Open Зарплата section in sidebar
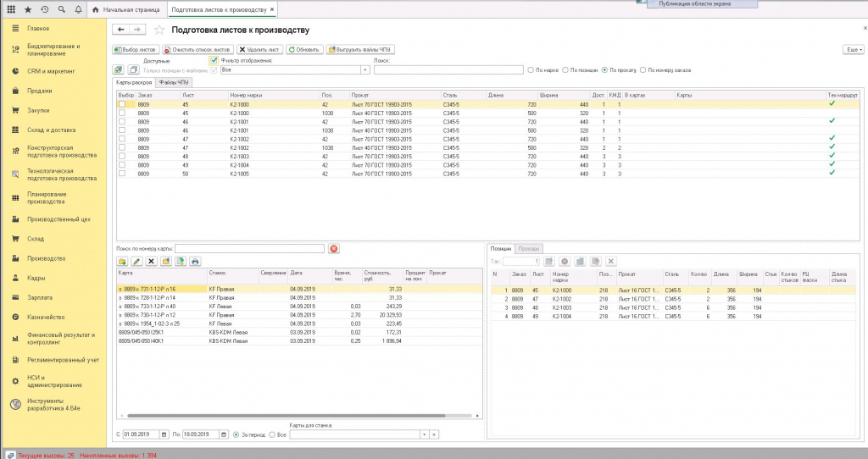Screen dimensions: 868x459 pyautogui.click(x=39, y=297)
